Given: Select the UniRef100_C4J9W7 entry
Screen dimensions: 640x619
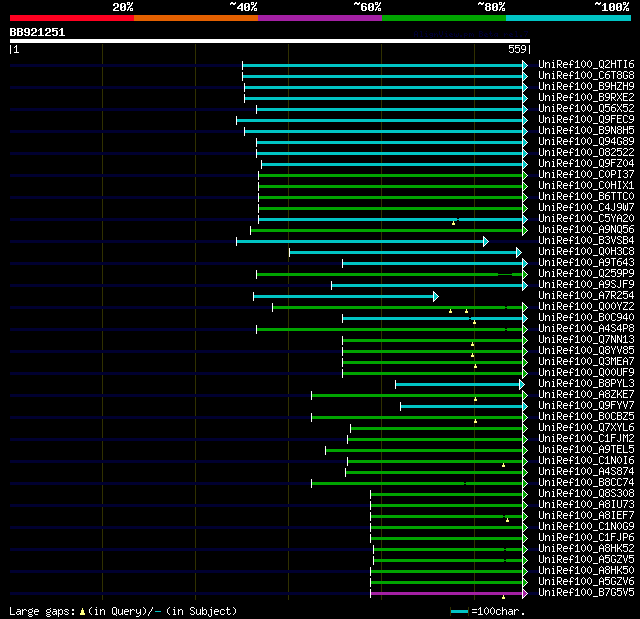Looking at the screenshot, I should point(586,208).
